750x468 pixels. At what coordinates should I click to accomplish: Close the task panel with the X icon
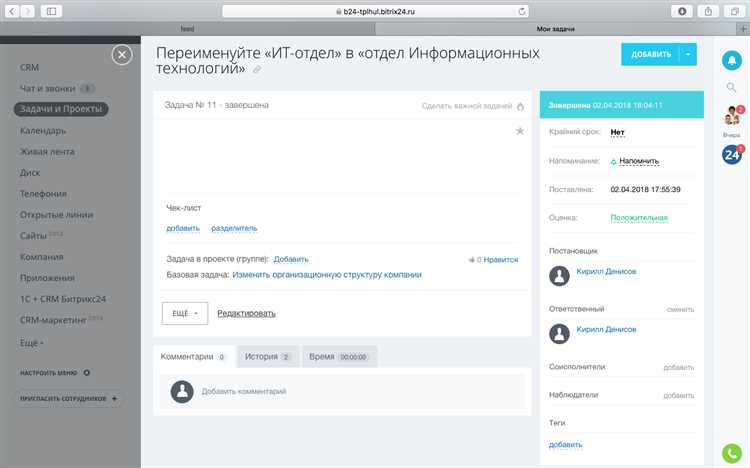click(122, 55)
